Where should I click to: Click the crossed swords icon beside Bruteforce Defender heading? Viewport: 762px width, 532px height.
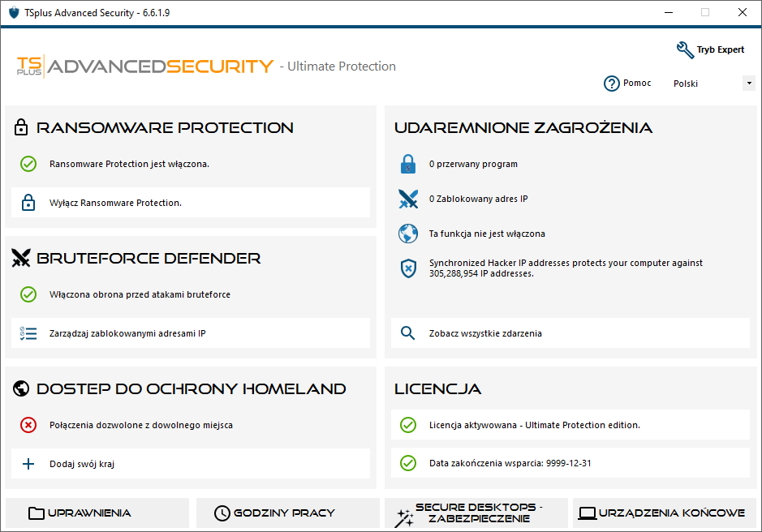(21, 258)
